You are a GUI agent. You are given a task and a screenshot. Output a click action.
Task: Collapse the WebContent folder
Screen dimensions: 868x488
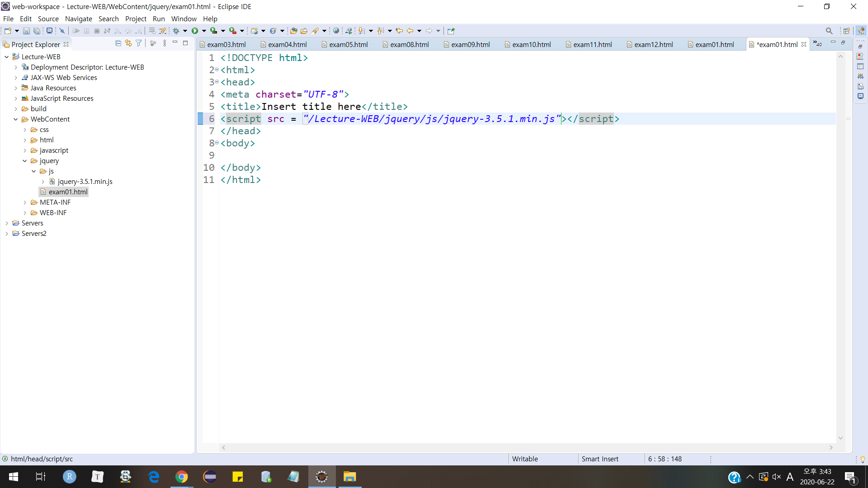[16, 119]
